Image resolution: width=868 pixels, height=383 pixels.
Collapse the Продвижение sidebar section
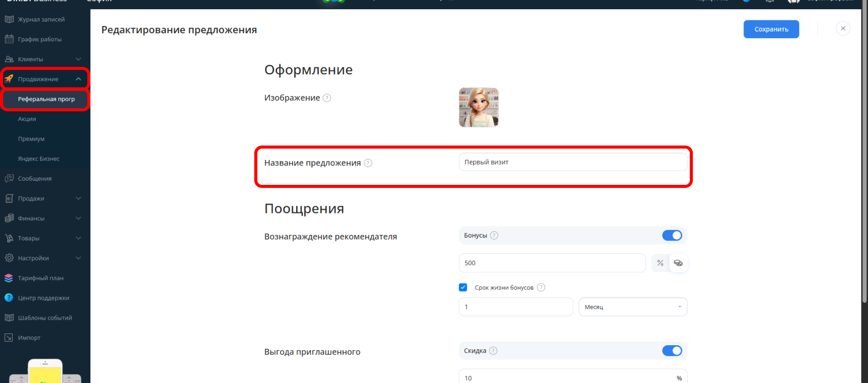[x=78, y=79]
